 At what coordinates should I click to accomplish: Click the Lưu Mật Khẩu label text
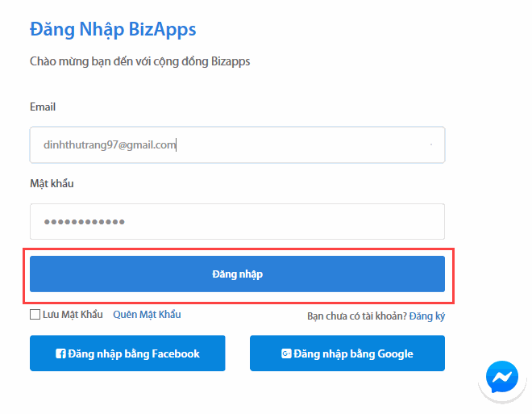click(x=73, y=315)
